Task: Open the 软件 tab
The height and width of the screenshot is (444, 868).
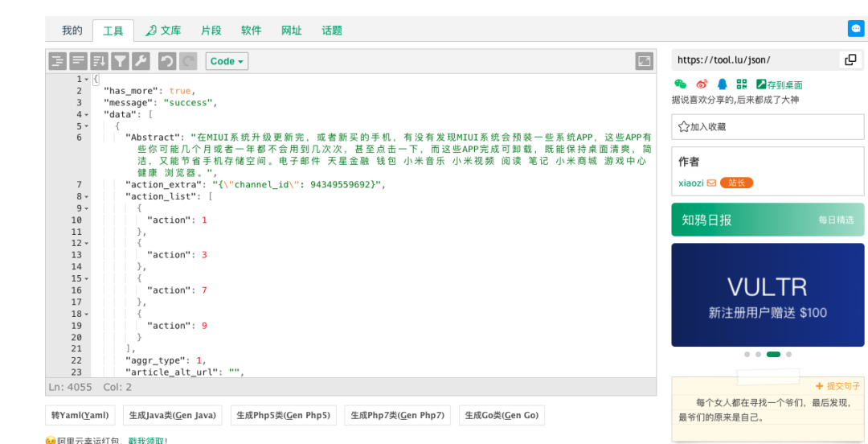Action: point(252,31)
